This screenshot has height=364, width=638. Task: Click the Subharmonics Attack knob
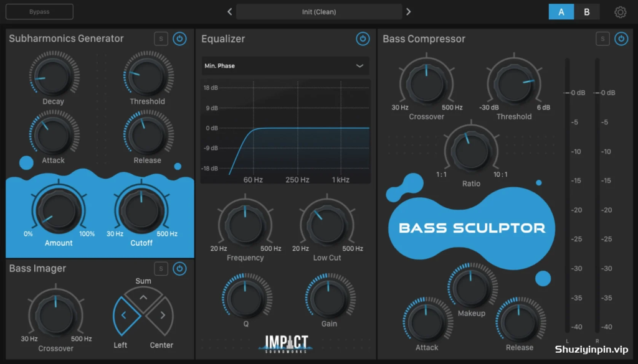(54, 135)
